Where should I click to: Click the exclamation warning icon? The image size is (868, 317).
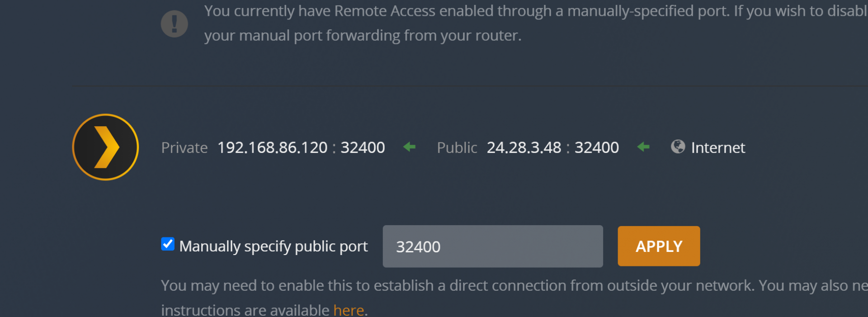[x=175, y=24]
